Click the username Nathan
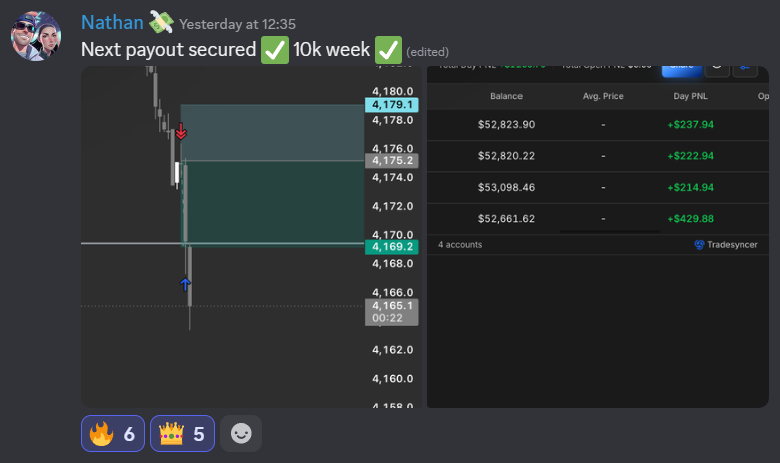 (x=112, y=23)
